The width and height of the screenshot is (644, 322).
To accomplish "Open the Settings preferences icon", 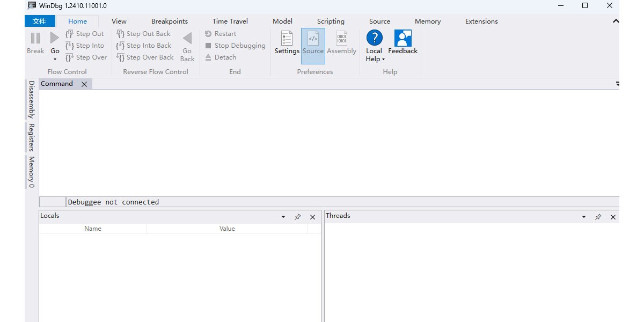I will tap(287, 39).
